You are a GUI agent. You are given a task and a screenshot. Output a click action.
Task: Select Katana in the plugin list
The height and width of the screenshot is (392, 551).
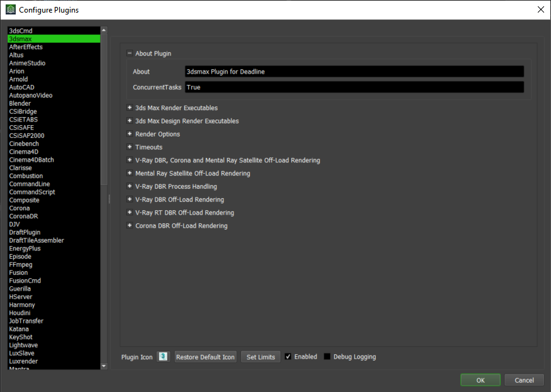[53, 329]
